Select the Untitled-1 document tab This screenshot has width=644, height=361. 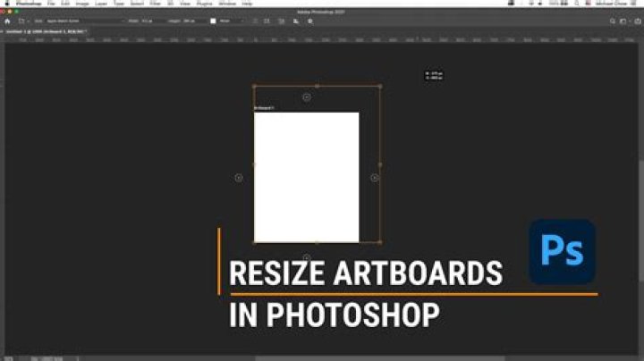45,31
